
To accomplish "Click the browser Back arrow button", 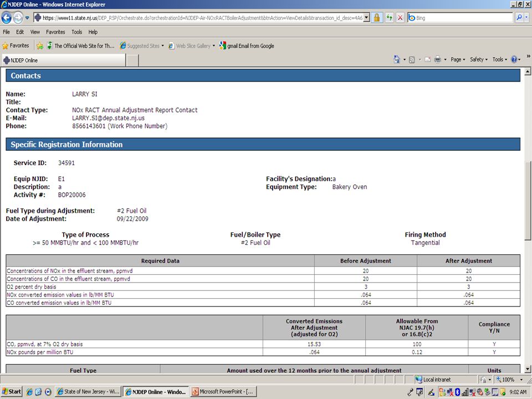I will coord(7,18).
